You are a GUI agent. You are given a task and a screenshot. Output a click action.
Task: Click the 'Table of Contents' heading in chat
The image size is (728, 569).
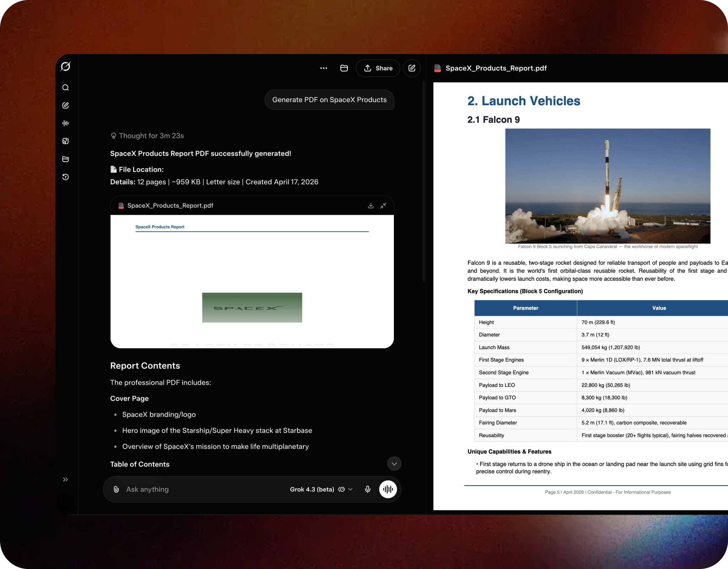[x=140, y=464]
